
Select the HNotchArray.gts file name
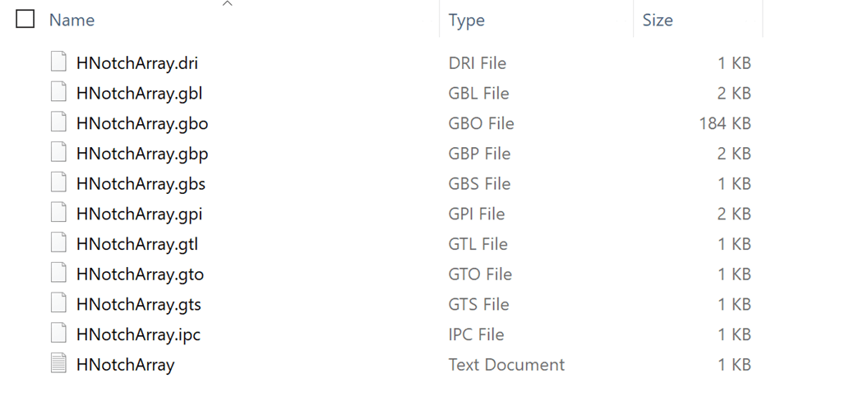[x=138, y=305]
